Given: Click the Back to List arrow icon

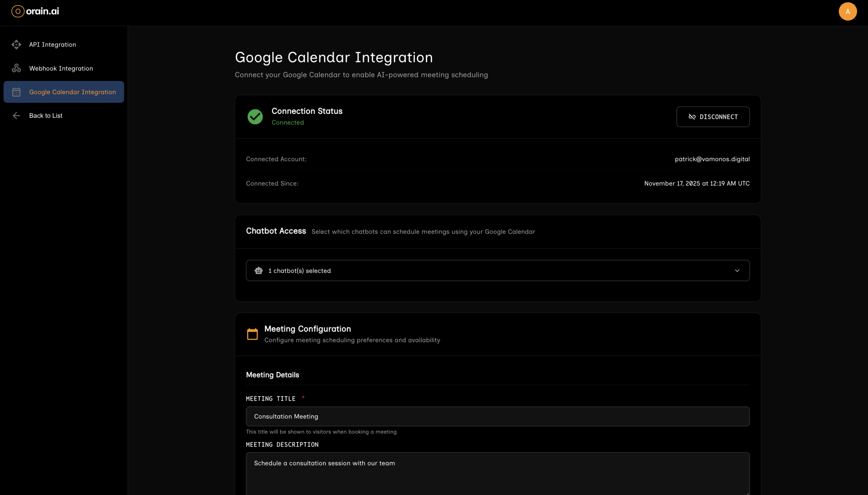Looking at the screenshot, I should [x=16, y=116].
